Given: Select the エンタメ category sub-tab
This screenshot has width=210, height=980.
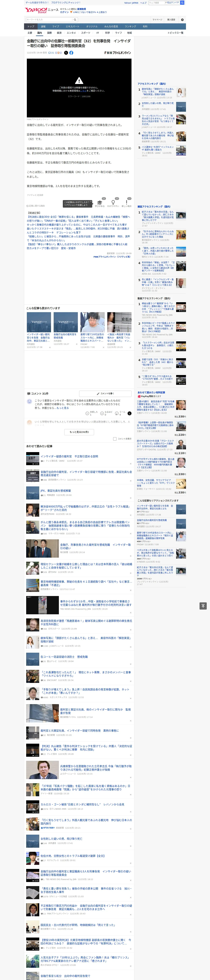Looking at the screenshot, I should [71, 33].
